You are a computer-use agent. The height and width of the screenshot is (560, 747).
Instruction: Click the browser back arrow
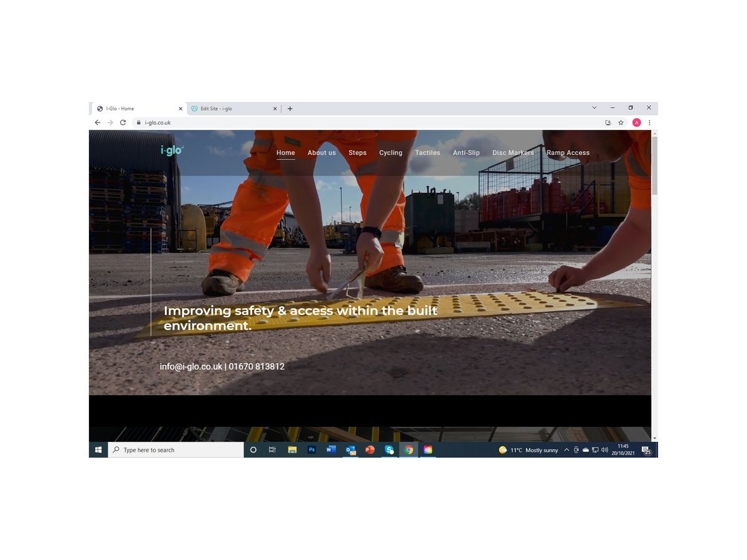coord(98,123)
